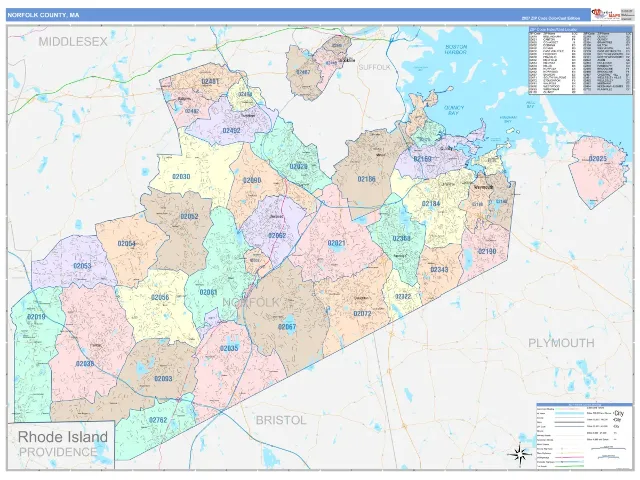Viewport: 640px width, 480px height.
Task: Select ZIP code 02343 label
Action: pos(439,270)
